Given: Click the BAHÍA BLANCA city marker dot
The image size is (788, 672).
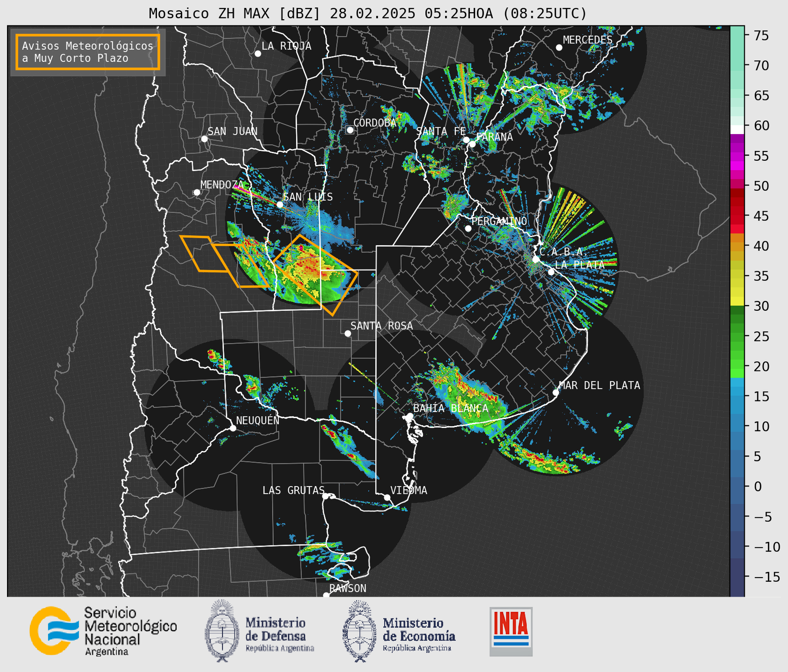Looking at the screenshot, I should tap(410, 416).
